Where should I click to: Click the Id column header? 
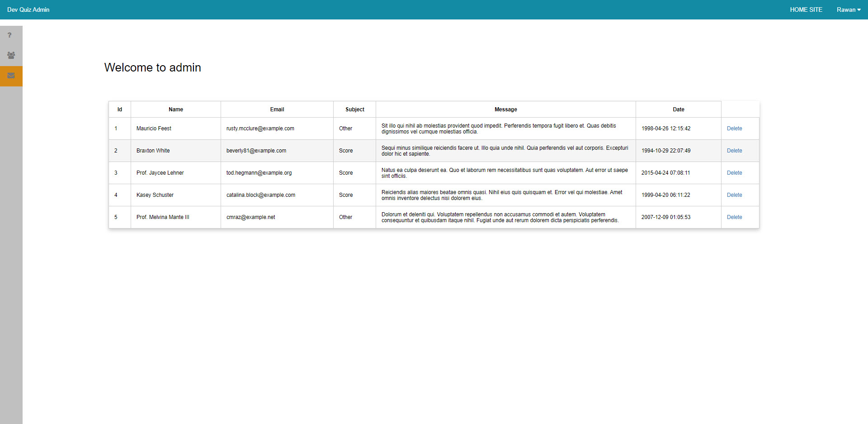coord(119,109)
